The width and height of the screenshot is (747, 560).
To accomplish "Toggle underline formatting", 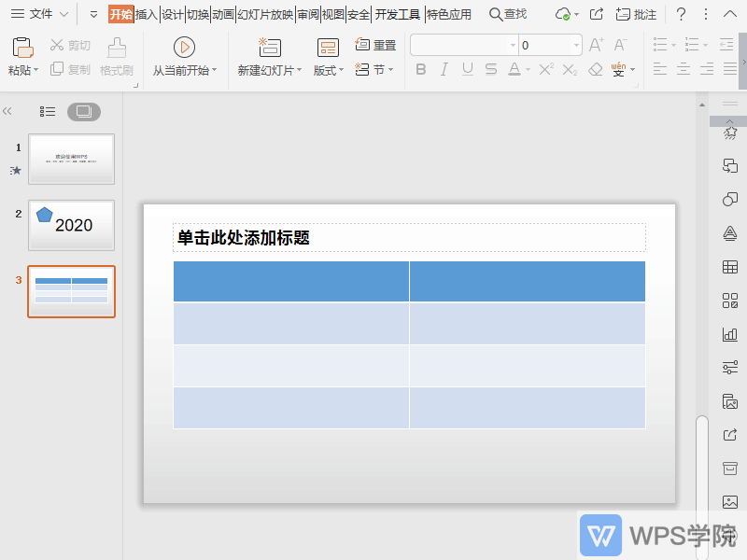I will [467, 69].
